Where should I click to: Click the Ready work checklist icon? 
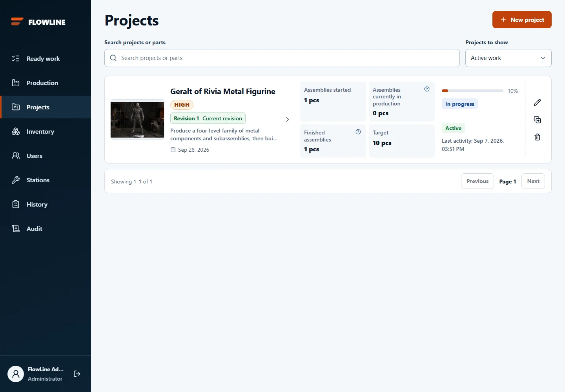(16, 58)
